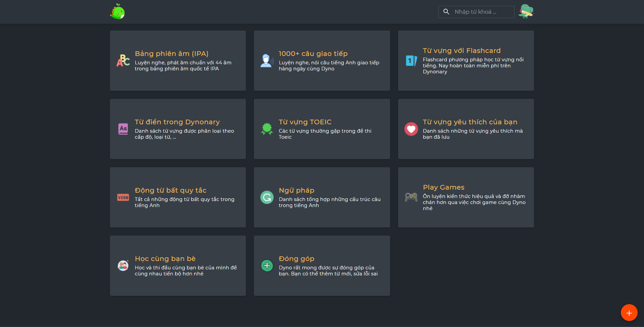This screenshot has height=327, width=644.
Task: Click the green badge TOEIC icon
Action: pos(267,129)
